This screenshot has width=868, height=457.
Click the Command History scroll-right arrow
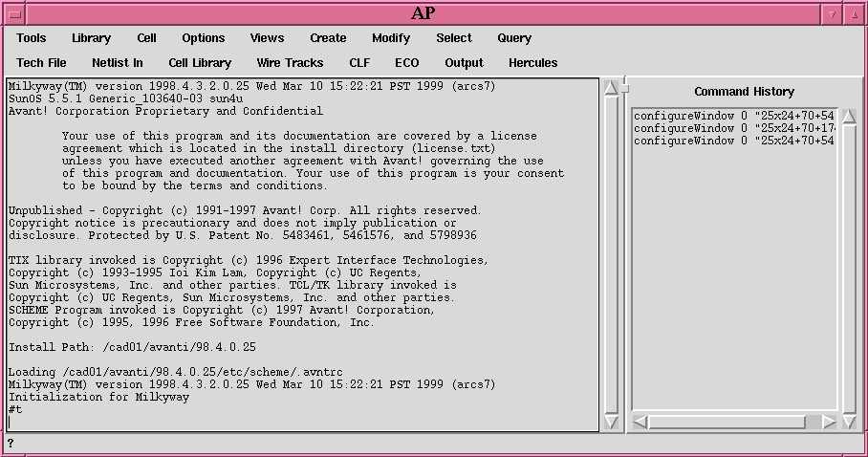click(829, 422)
